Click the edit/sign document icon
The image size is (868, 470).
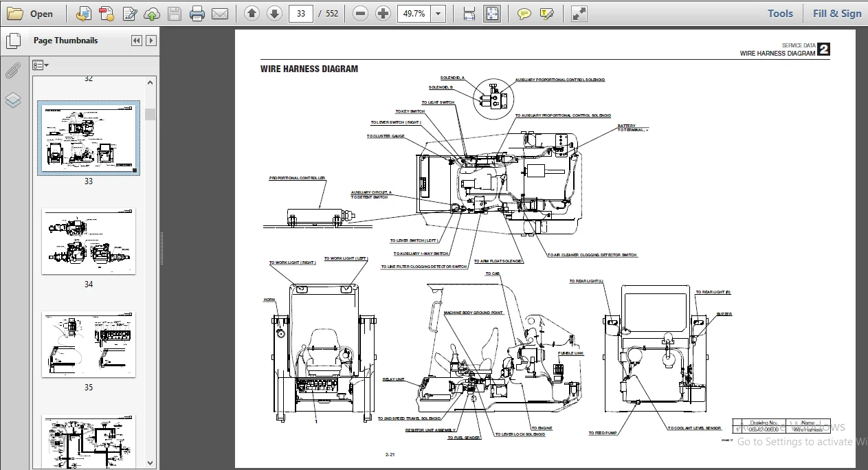[129, 13]
